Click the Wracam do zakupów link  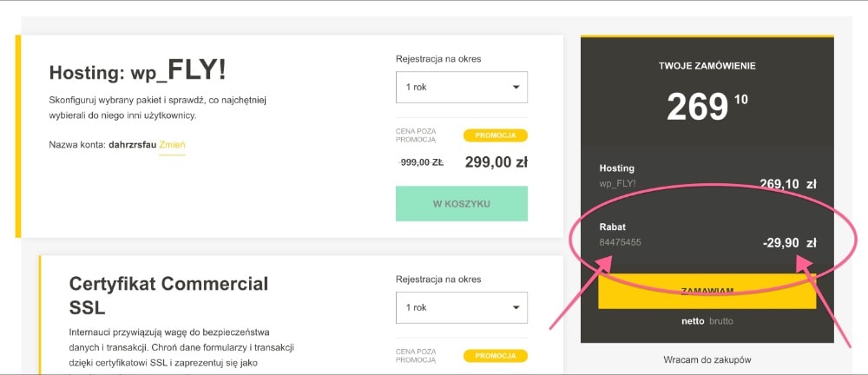(x=707, y=359)
